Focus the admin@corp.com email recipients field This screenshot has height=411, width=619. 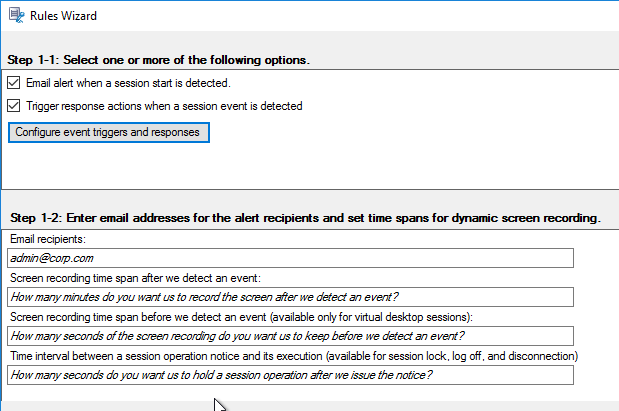click(290, 258)
